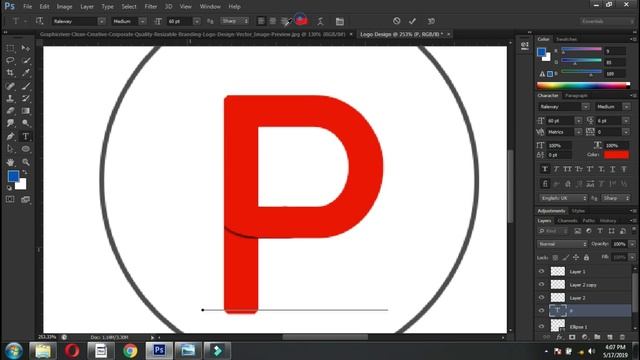Create new adjustment layer icon

584,337
